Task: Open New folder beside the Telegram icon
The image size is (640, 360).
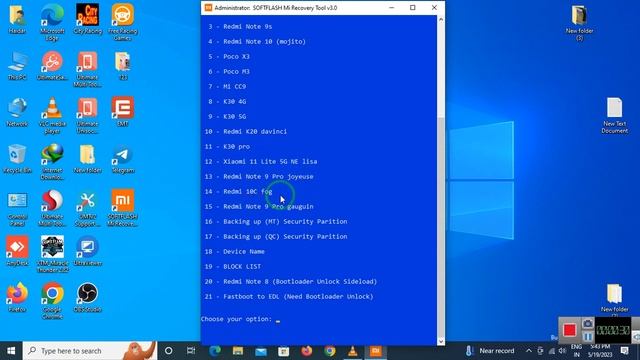Action: point(87,159)
